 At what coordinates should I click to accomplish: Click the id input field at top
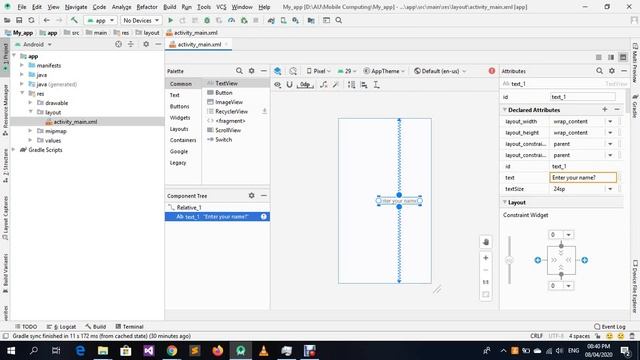click(582, 97)
